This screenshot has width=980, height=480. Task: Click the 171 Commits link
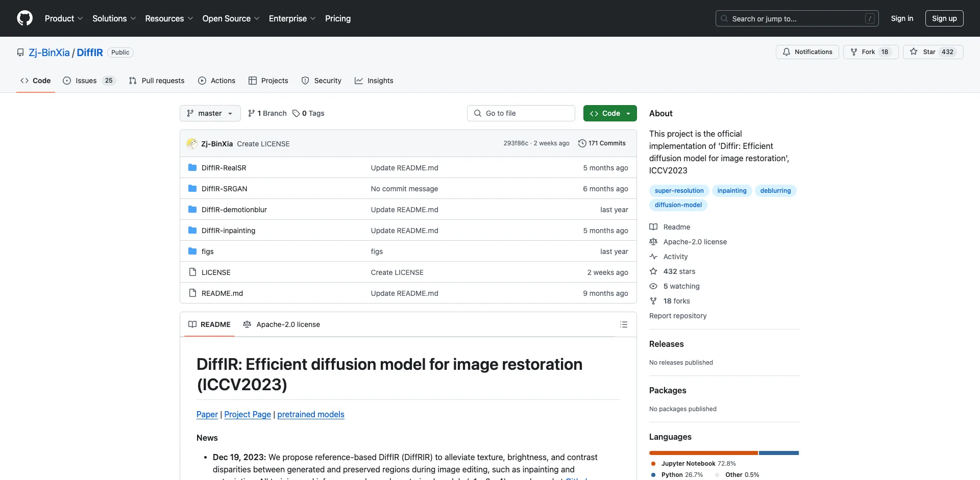pos(602,143)
